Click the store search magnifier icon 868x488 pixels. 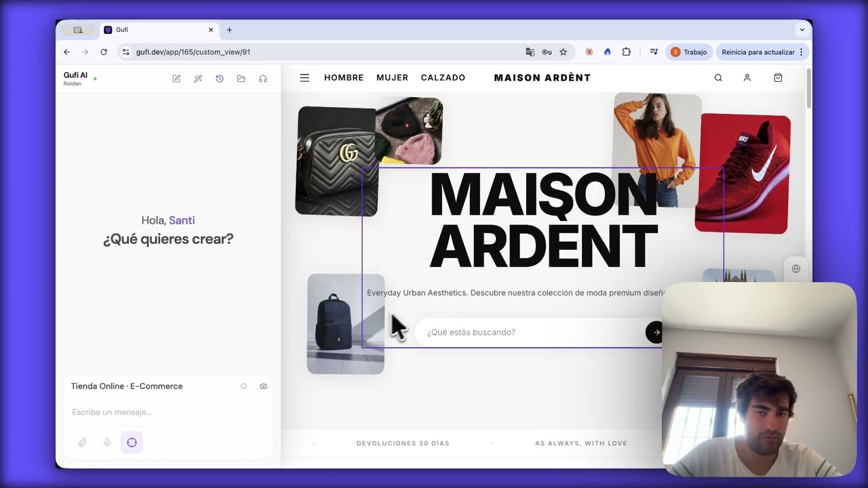click(718, 78)
